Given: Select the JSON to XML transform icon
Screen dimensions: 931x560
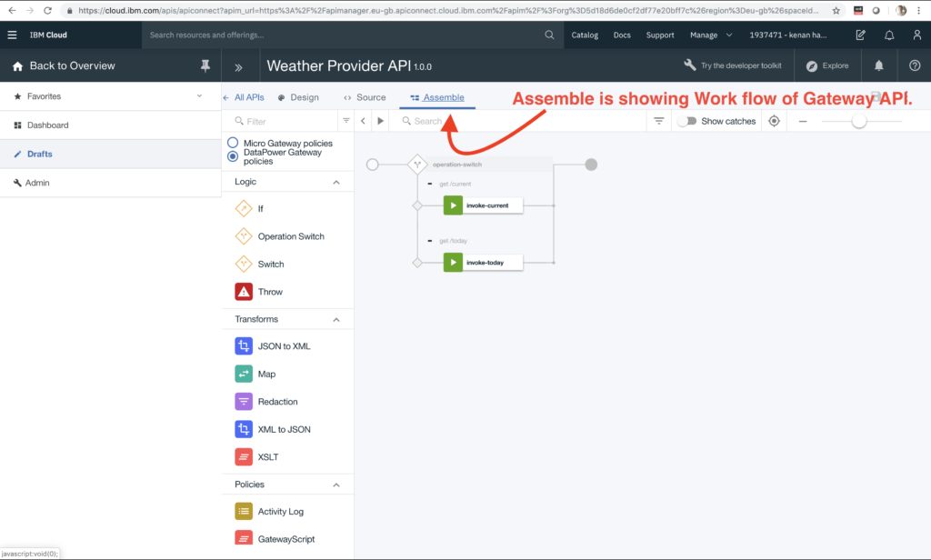Looking at the screenshot, I should click(x=244, y=346).
